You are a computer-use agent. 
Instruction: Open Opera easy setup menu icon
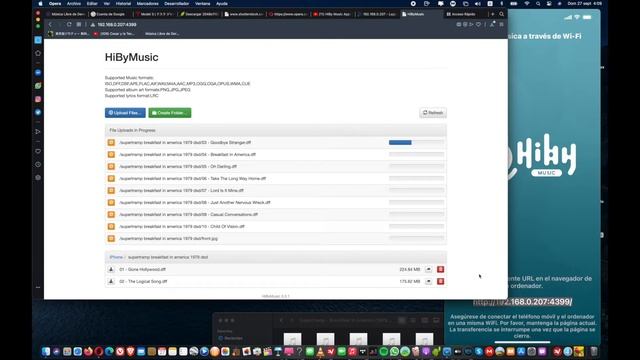(x=502, y=24)
